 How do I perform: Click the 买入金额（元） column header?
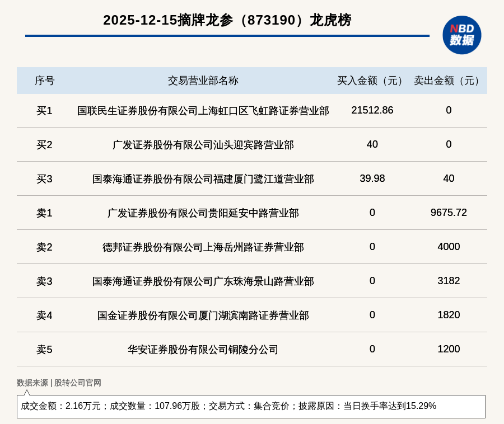point(372,81)
